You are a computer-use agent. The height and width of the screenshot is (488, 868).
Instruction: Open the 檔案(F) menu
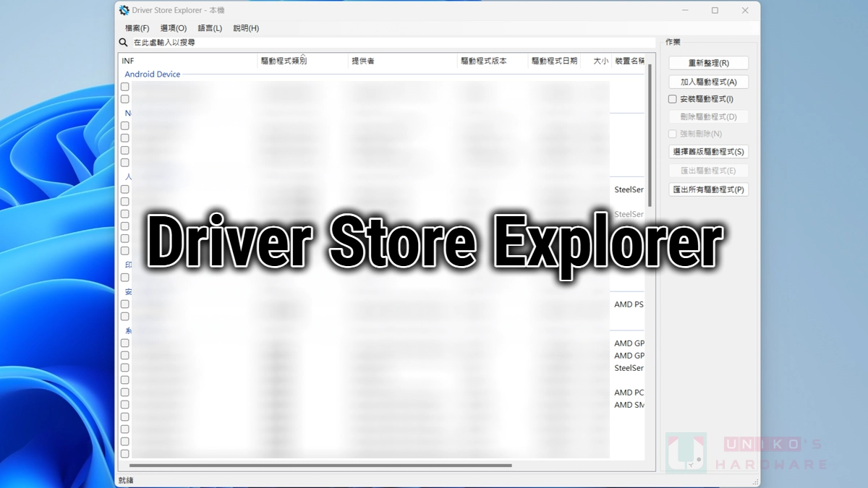(137, 28)
